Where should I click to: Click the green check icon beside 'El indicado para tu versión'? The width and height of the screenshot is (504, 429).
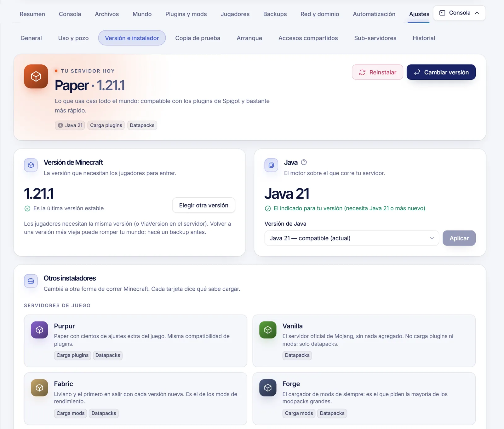(268, 208)
